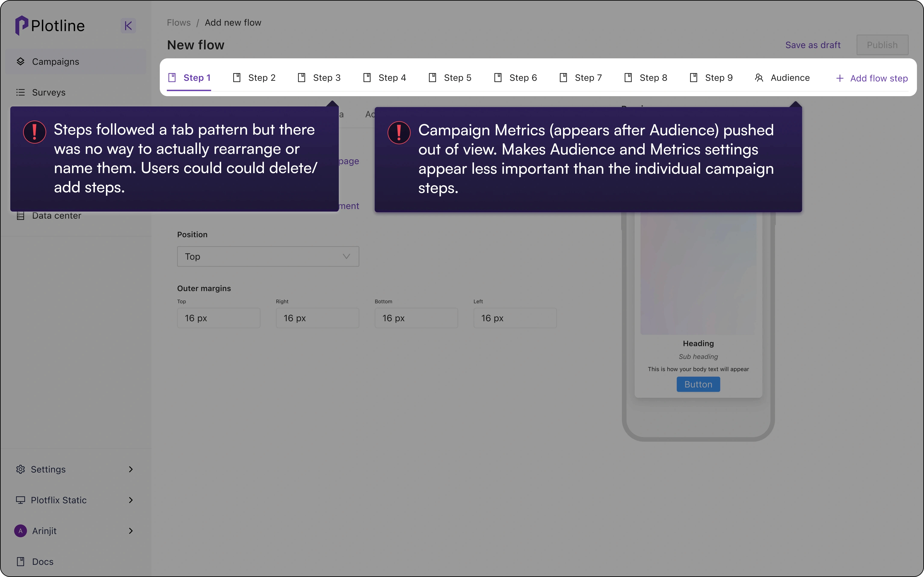Screen dimensions: 924x577
Task: Open Data center in sidebar
Action: [x=56, y=216]
